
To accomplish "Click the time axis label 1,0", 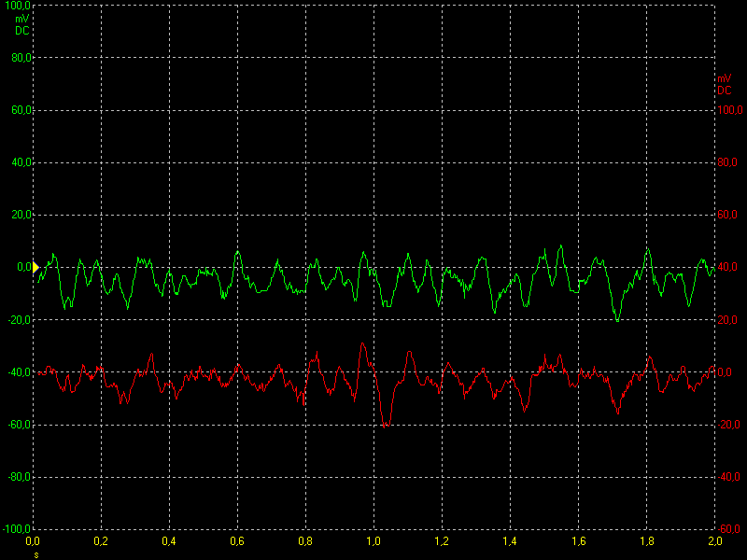I will [x=373, y=541].
